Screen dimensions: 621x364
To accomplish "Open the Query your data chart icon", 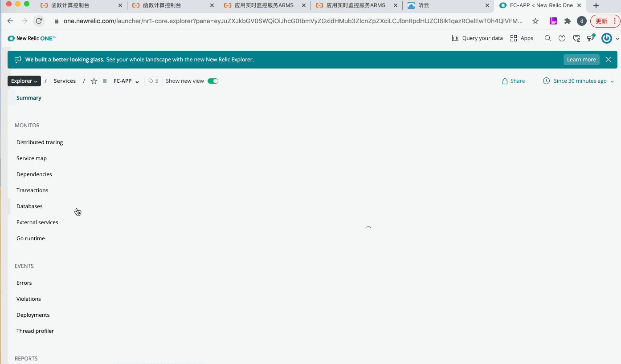I will [455, 38].
